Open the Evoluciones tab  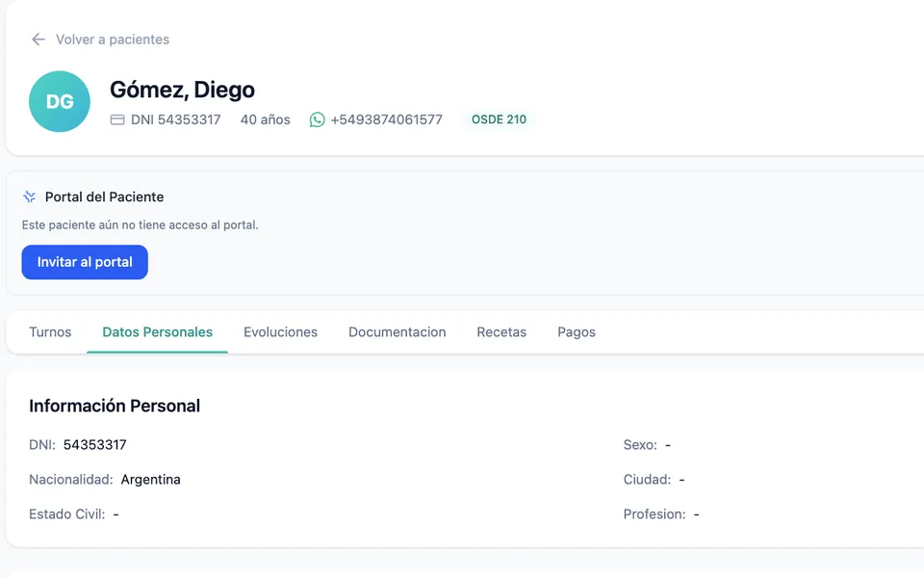point(280,332)
